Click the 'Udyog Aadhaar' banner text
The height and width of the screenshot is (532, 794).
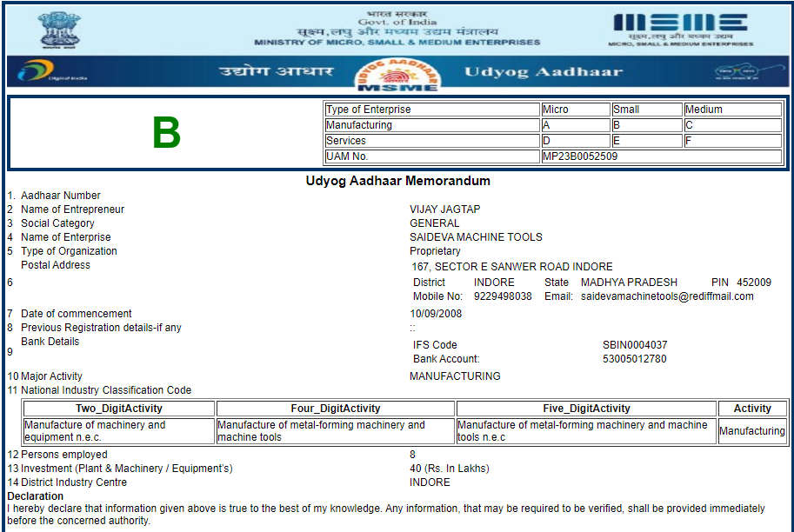(544, 72)
